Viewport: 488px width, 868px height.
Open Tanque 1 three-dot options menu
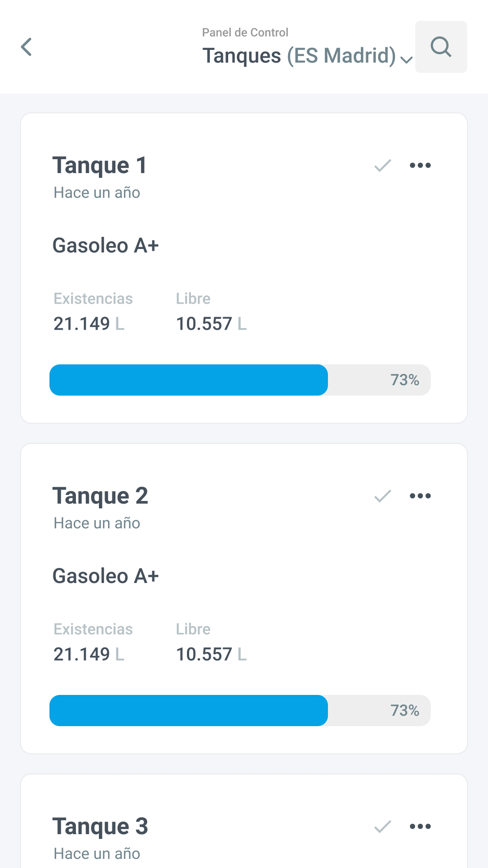[x=420, y=165]
